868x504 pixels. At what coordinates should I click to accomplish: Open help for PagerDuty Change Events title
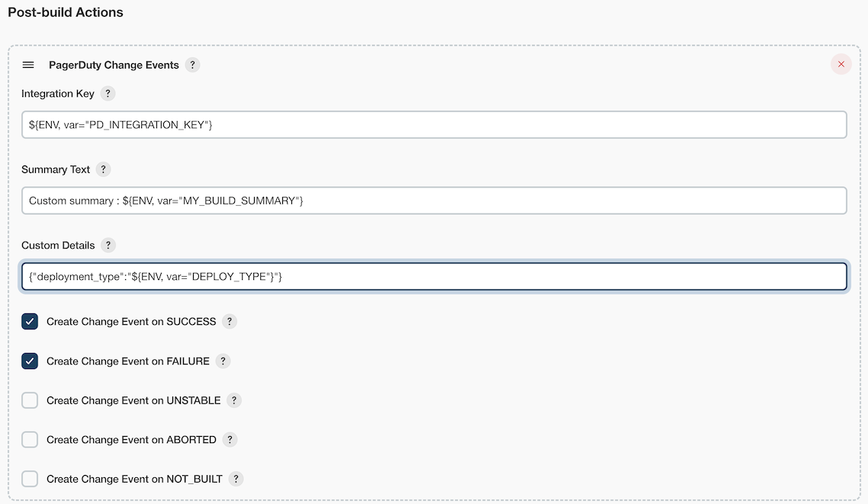(x=193, y=65)
